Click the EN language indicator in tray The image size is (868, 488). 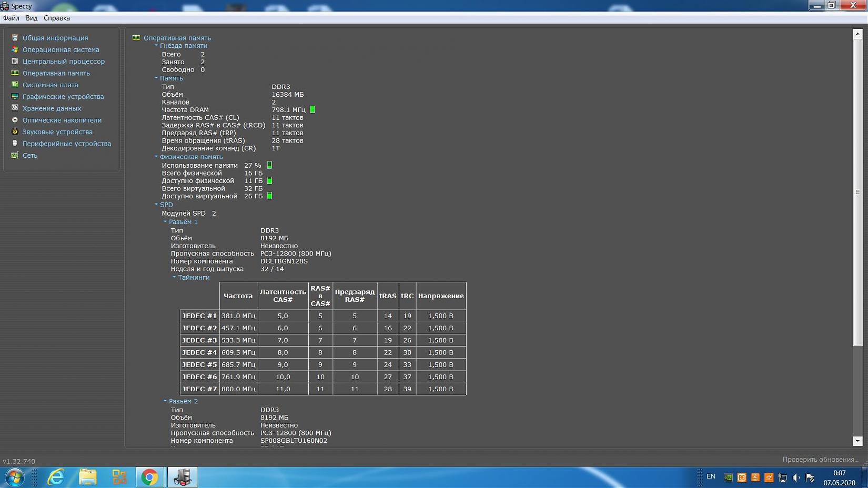711,476
